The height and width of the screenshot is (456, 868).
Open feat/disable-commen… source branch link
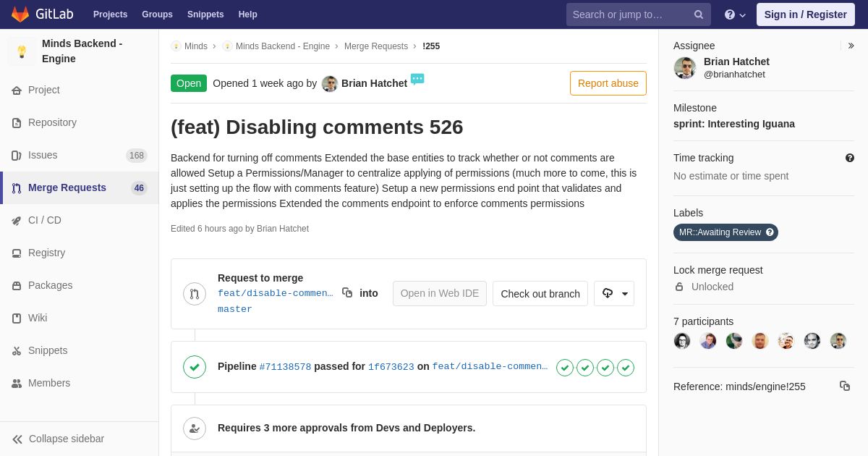tap(276, 293)
